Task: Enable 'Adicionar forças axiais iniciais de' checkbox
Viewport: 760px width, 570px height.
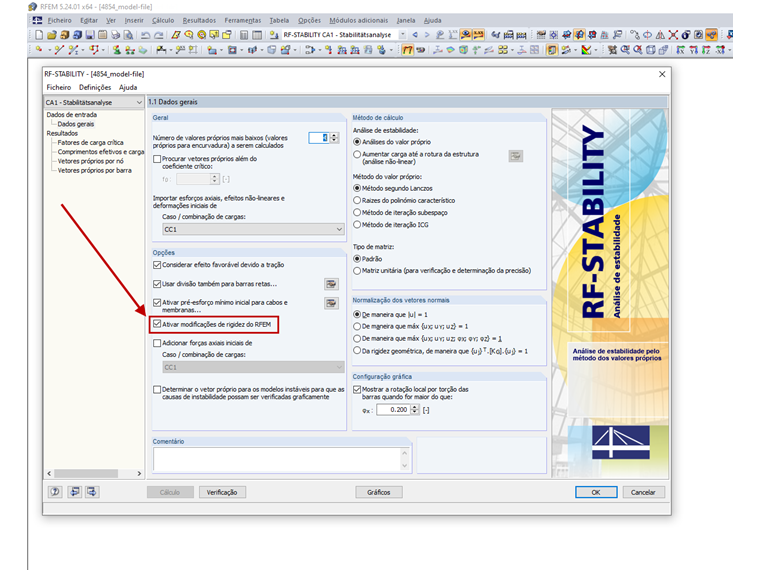Action: pos(157,343)
